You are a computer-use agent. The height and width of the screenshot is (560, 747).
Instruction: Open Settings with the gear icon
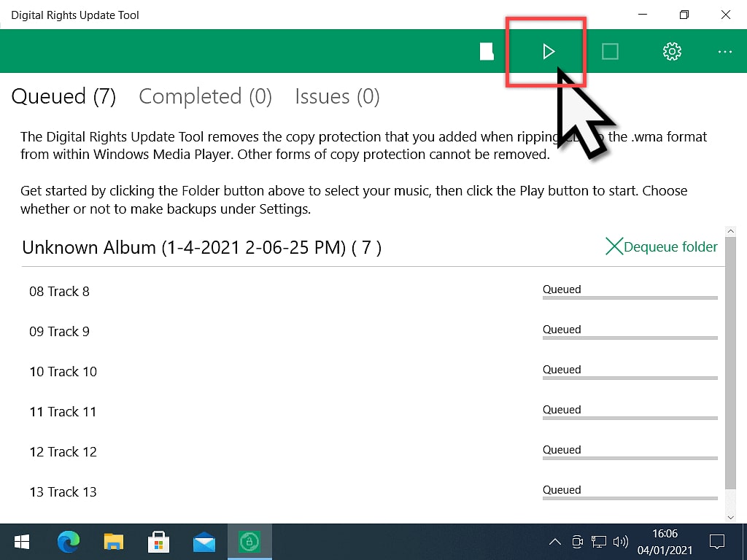pyautogui.click(x=671, y=51)
